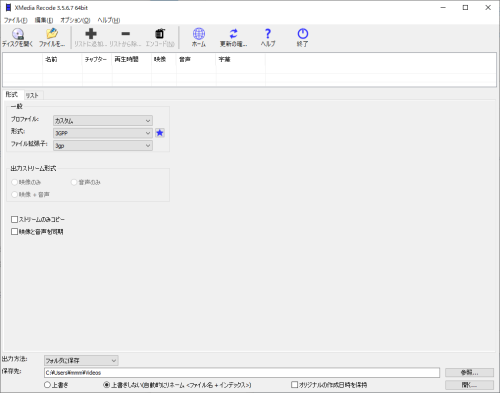The width and height of the screenshot is (500, 393).
Task: Select 上書きしない auto-rename radio button
Action: 106,385
